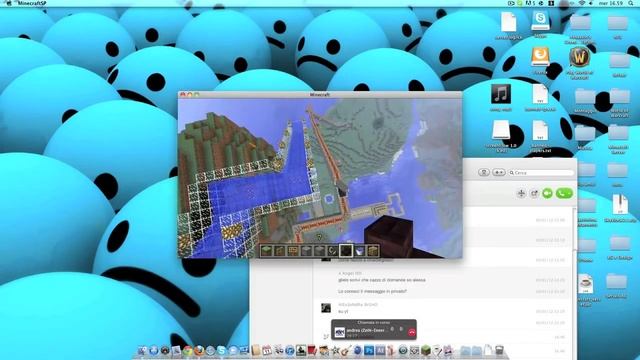This screenshot has height=360, width=640.
Task: Click the Minecraft window title bar
Action: [320, 95]
